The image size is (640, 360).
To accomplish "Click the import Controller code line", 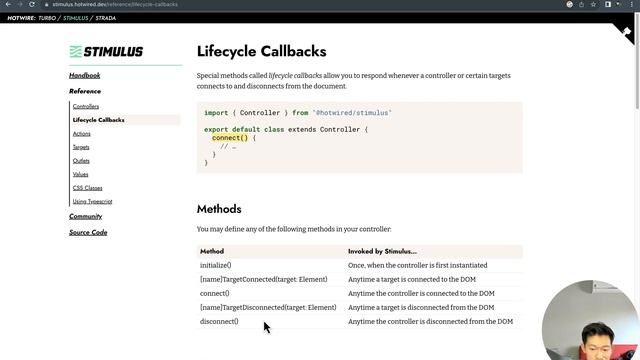I will (x=298, y=113).
